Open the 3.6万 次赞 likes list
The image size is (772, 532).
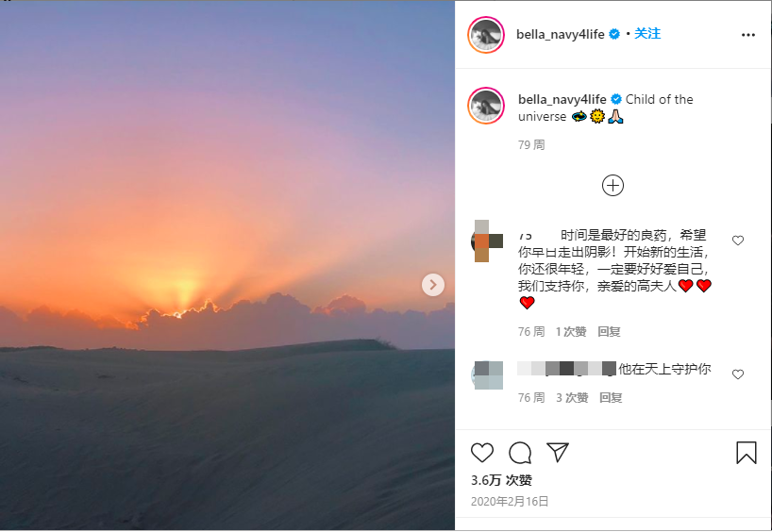click(x=501, y=480)
